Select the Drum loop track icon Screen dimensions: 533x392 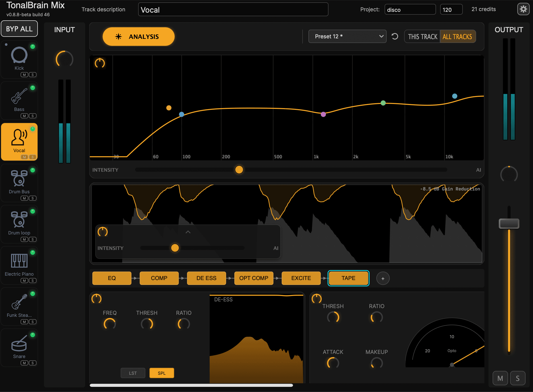click(x=19, y=219)
